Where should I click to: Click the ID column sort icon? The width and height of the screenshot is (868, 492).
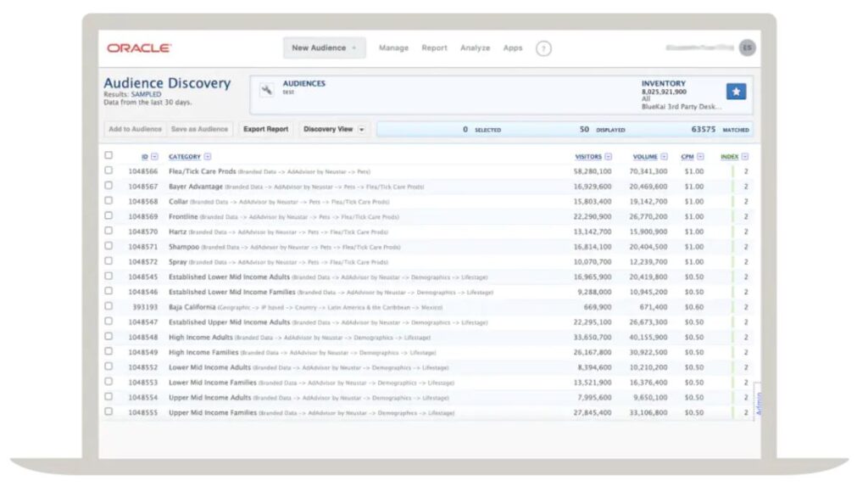click(x=154, y=157)
